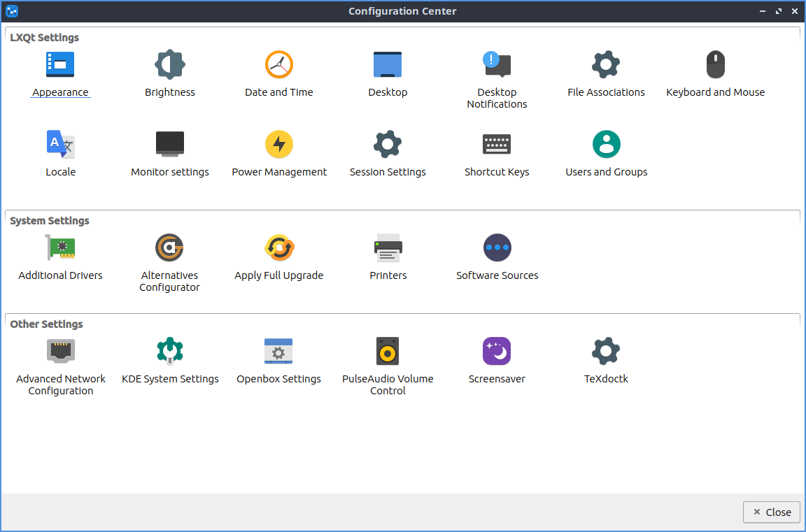Open Alternatives Configurator
The height and width of the screenshot is (532, 806).
[170, 248]
